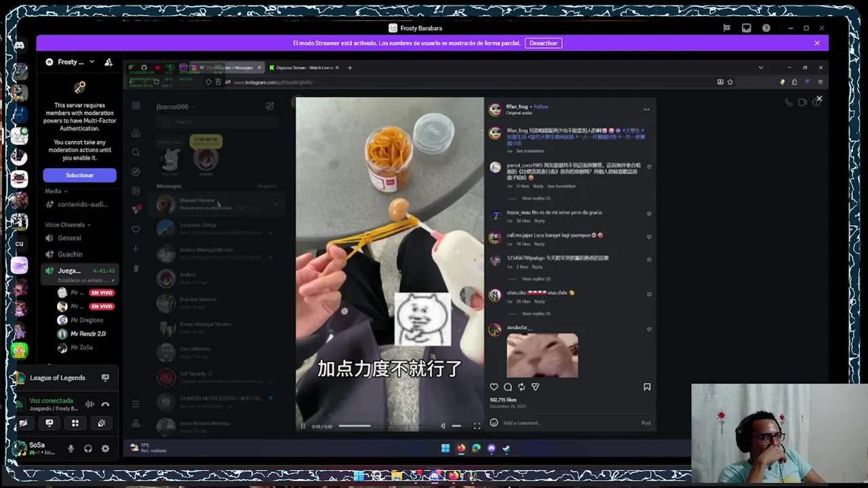Open the Windows Start menu
The height and width of the screenshot is (488, 868).
[x=446, y=448]
